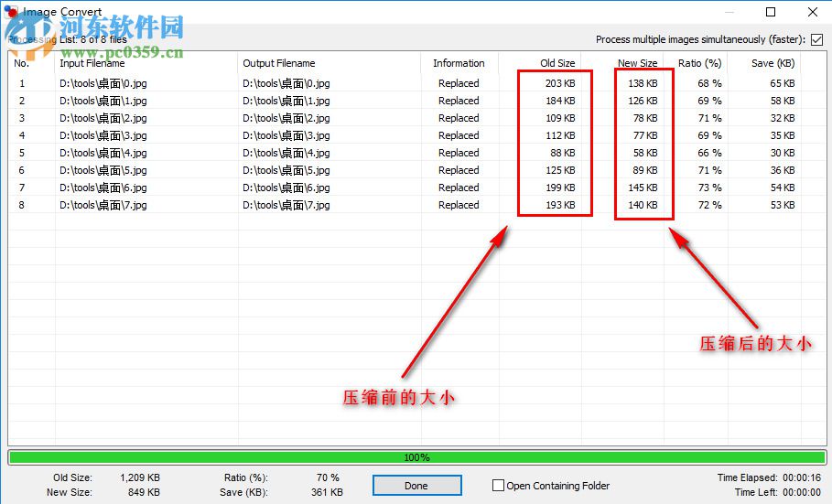This screenshot has height=504, width=832.
Task: Click old size value 125 KB
Action: (x=560, y=170)
